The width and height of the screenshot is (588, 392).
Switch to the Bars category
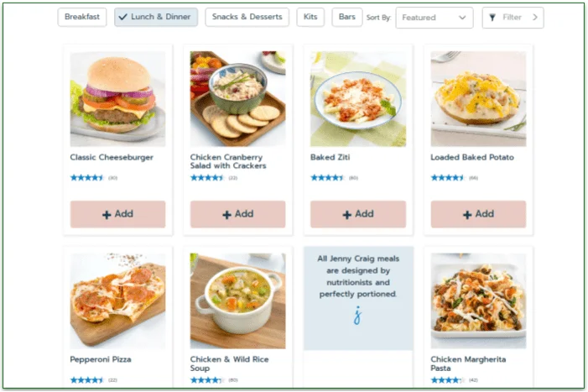[347, 18]
